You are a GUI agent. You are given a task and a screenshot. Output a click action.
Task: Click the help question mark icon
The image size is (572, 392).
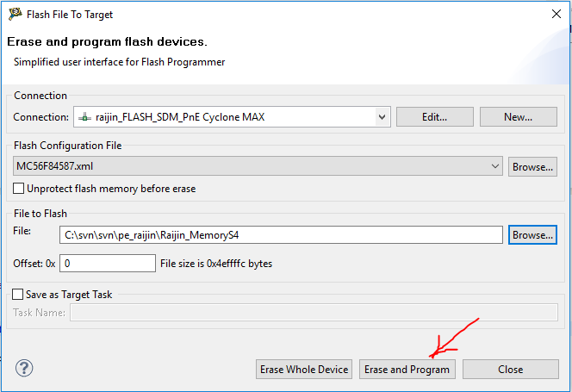pyautogui.click(x=24, y=369)
